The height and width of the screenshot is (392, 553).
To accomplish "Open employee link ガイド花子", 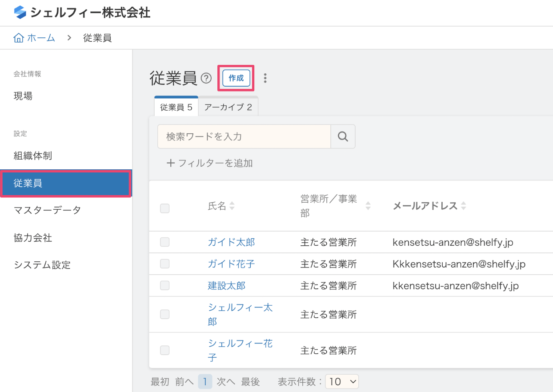I will (231, 264).
